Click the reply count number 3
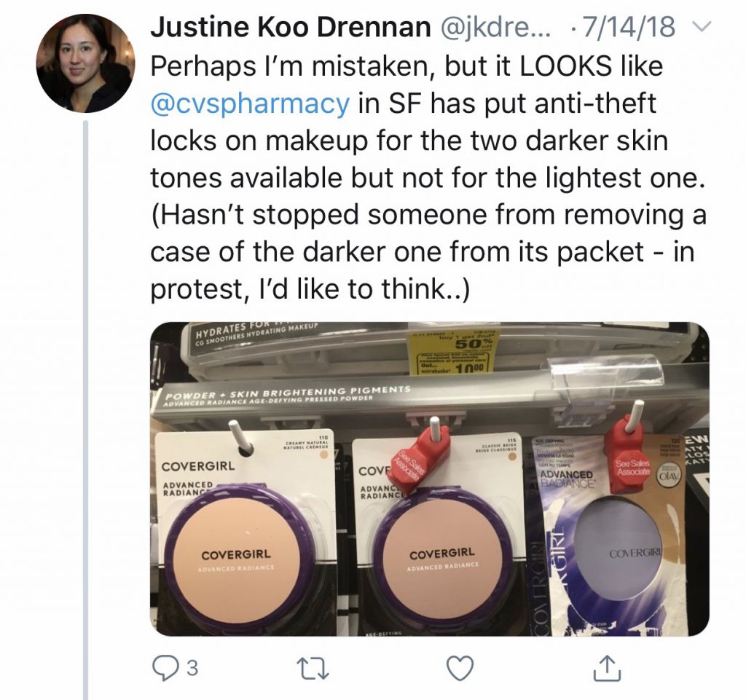746x700 pixels. coord(192,669)
